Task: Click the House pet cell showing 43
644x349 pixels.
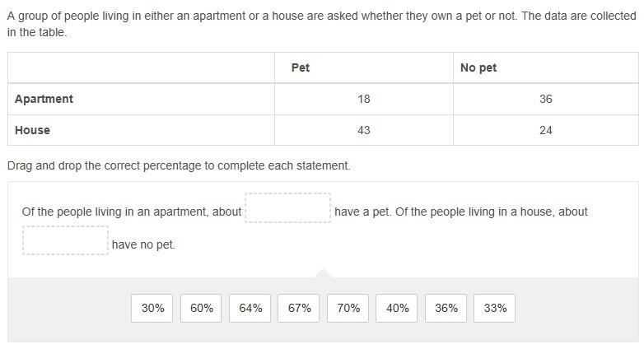Action: [364, 130]
